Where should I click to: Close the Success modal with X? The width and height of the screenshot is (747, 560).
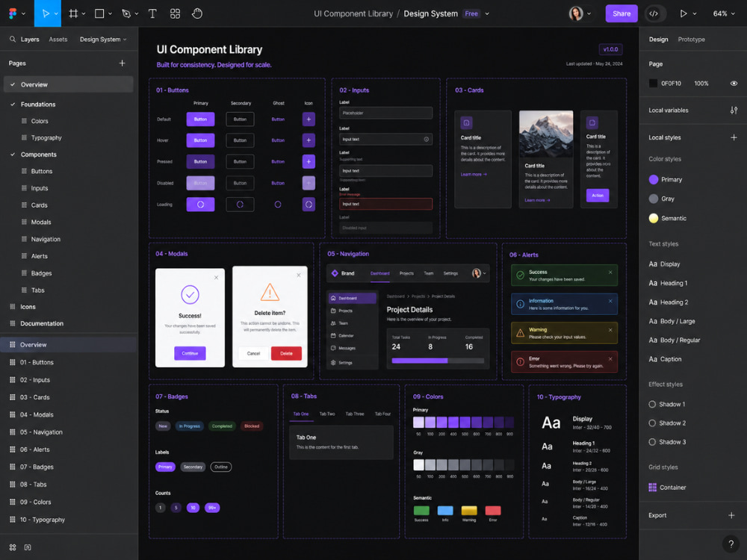coord(217,277)
